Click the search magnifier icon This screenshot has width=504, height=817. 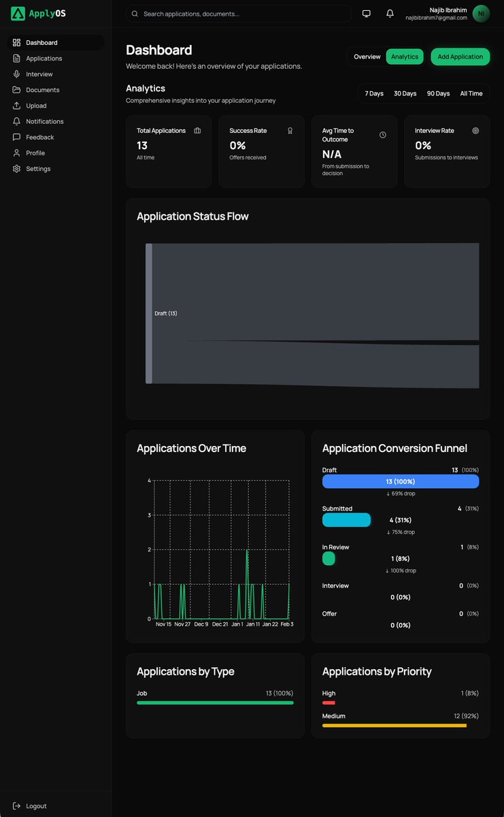[135, 14]
